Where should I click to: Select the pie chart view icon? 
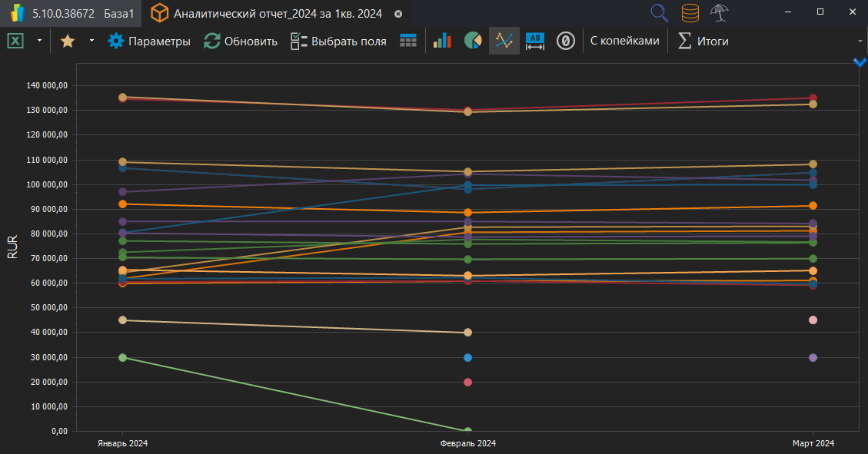tap(473, 41)
